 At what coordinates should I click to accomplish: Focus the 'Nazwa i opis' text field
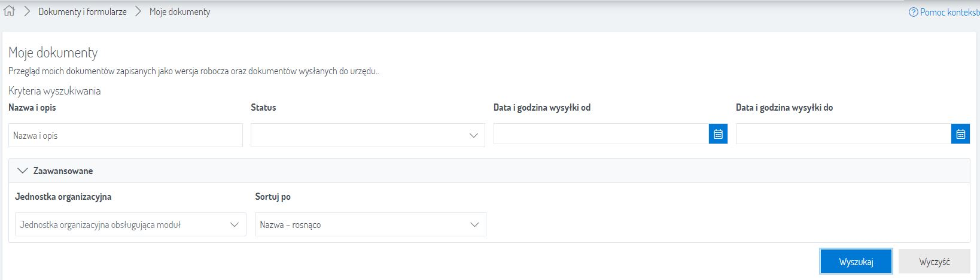point(126,136)
